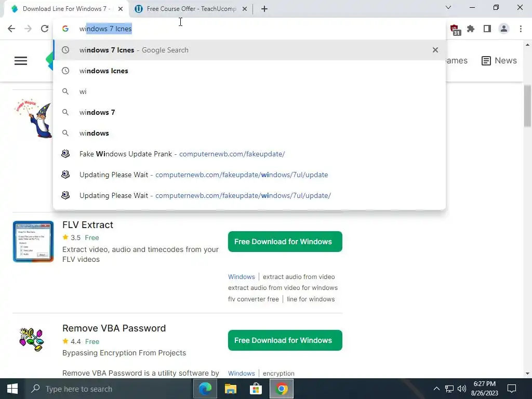Image resolution: width=532 pixels, height=399 pixels.
Task: Show hidden system tray icons chevron
Action: pyautogui.click(x=436, y=389)
